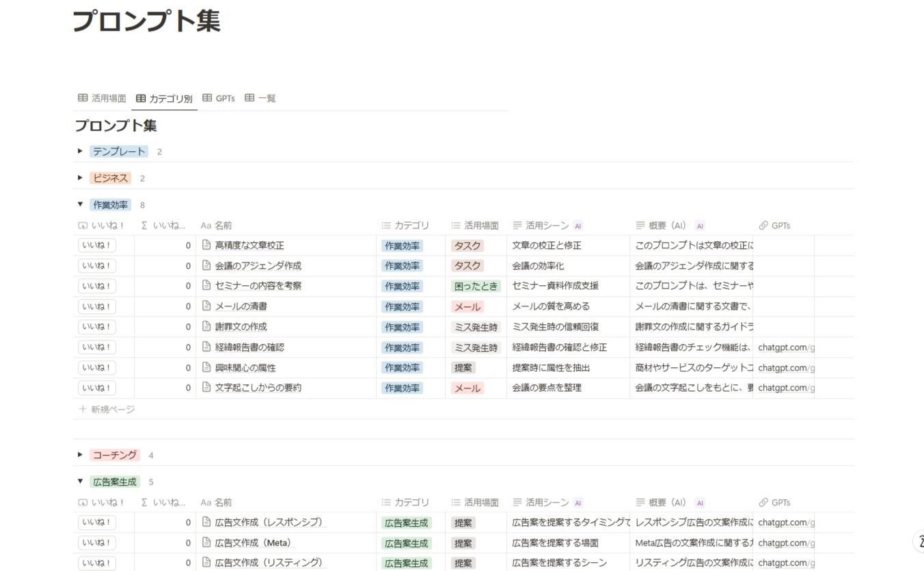Viewport: 924px width, 571px height.
Task: Click メール tag in メールの清書 row
Action: [x=467, y=306]
